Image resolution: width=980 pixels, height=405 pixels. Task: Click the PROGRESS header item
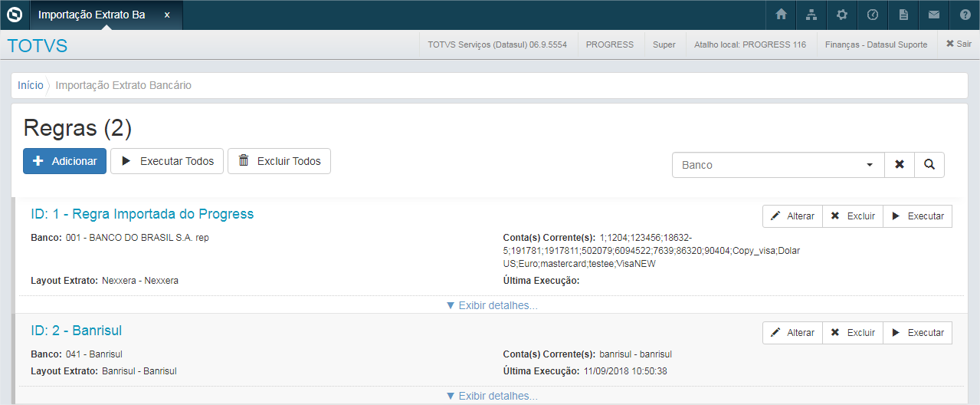[610, 44]
